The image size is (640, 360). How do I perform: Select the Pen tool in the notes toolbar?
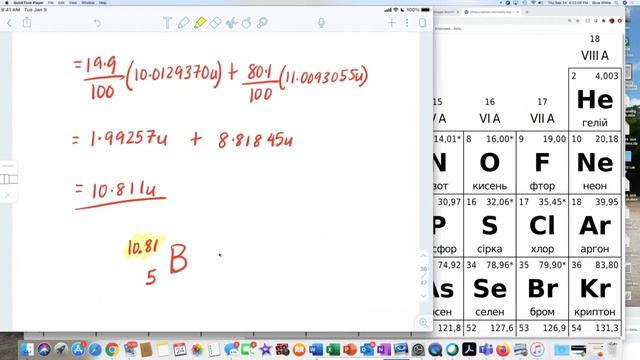click(183, 23)
